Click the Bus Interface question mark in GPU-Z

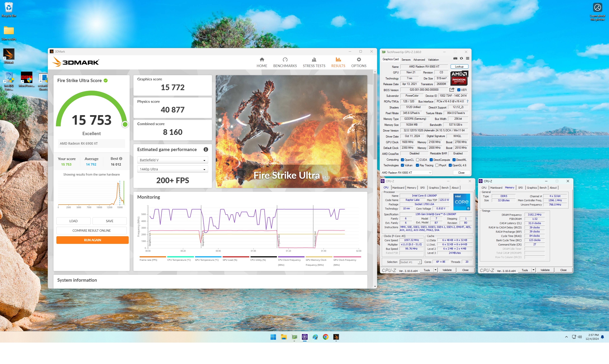pyautogui.click(x=467, y=101)
